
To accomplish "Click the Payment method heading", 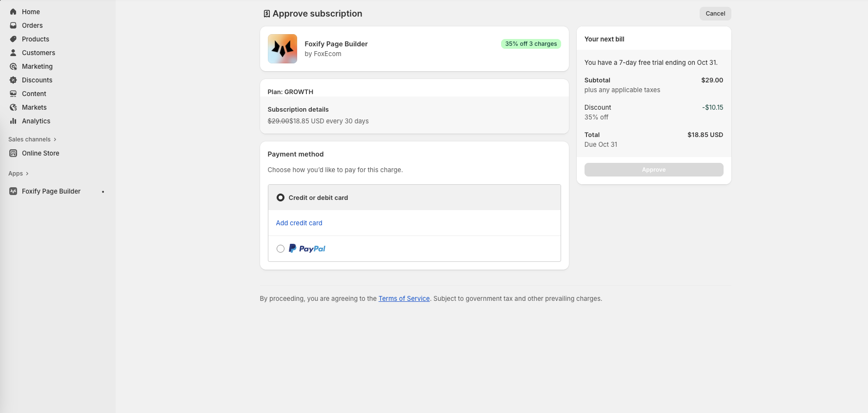I will tap(296, 154).
